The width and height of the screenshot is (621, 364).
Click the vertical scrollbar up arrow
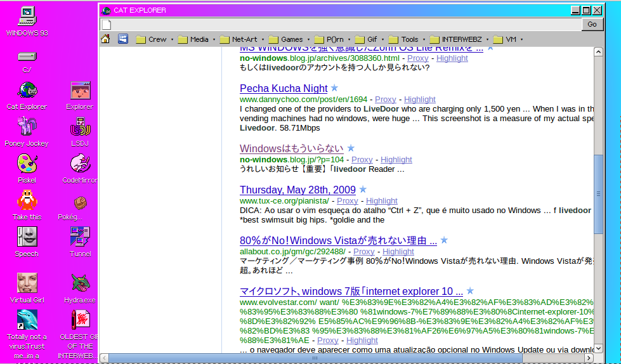[598, 52]
